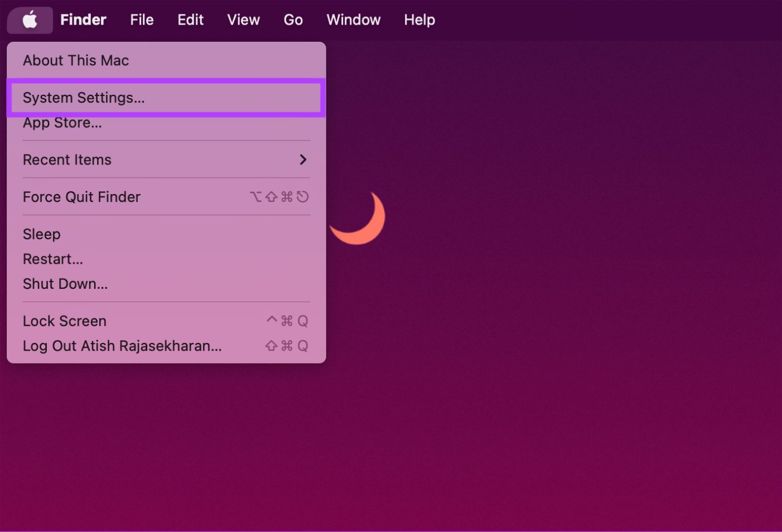
Task: Open the Go menu
Action: [293, 20]
